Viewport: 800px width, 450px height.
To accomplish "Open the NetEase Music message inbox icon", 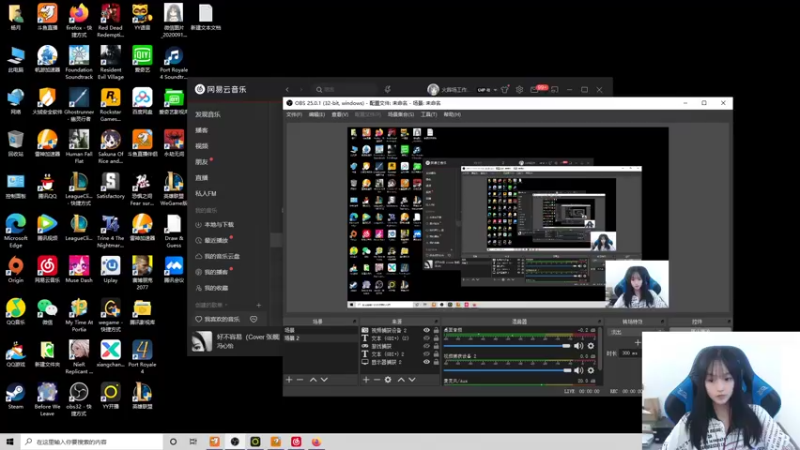I will point(534,89).
